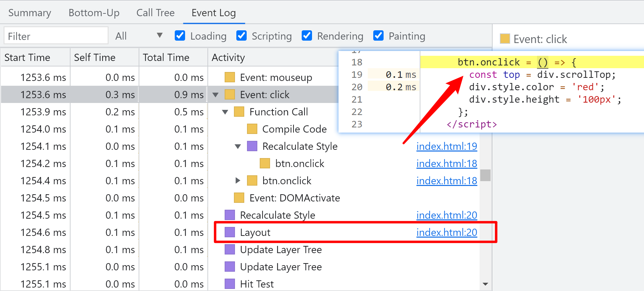The width and height of the screenshot is (644, 291).
Task: Click the btn.onclick icon at 1254.2 ms
Action: [x=265, y=163]
